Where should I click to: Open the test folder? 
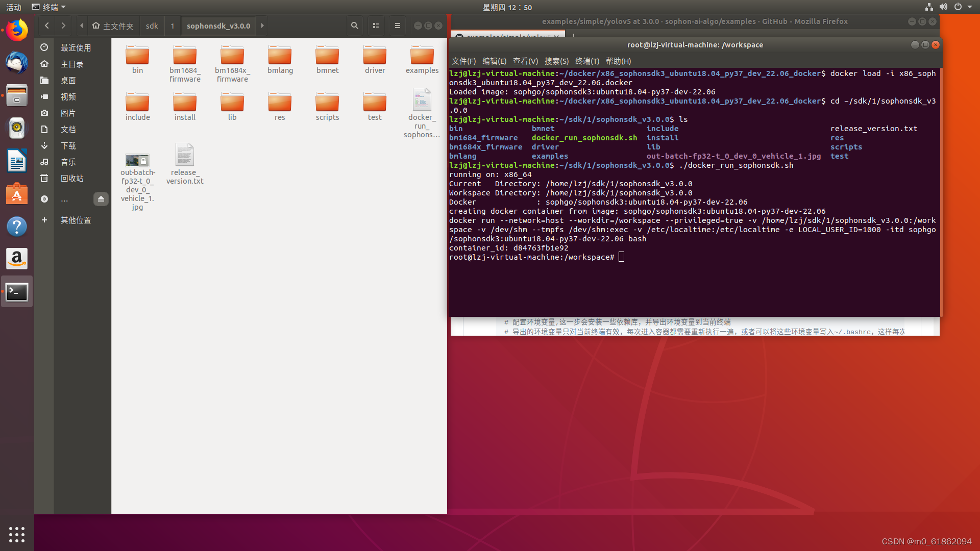click(x=375, y=107)
